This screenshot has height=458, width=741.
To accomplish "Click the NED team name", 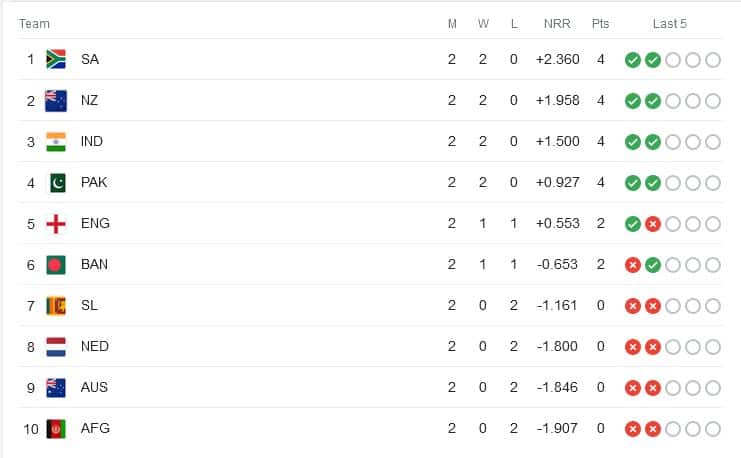I will coord(95,346).
